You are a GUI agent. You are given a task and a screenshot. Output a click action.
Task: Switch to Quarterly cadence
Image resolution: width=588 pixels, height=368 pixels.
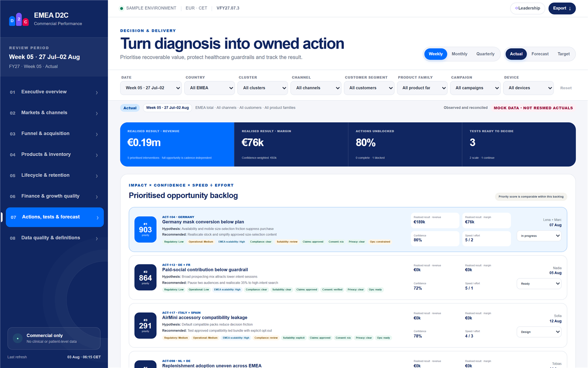pyautogui.click(x=485, y=54)
